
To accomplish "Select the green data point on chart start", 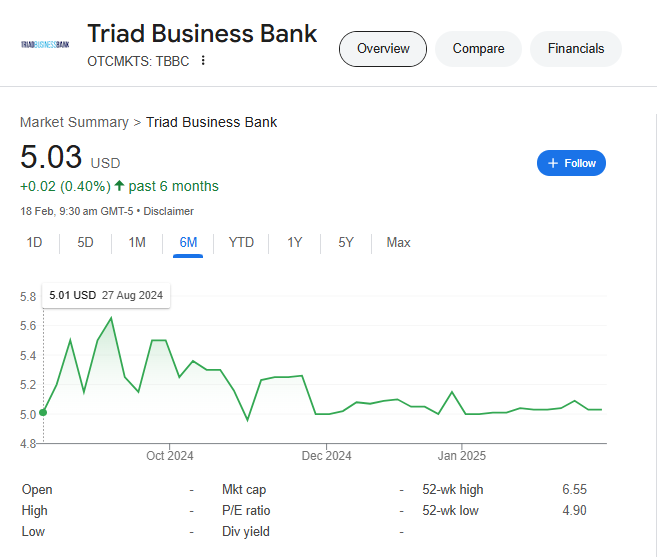I will click(x=43, y=412).
